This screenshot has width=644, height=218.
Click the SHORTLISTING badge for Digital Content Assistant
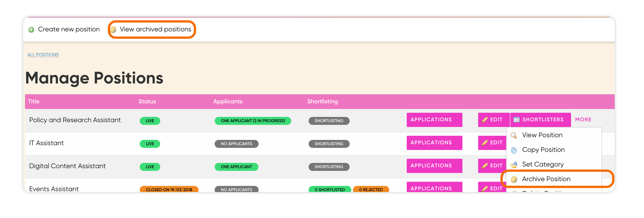click(x=329, y=167)
